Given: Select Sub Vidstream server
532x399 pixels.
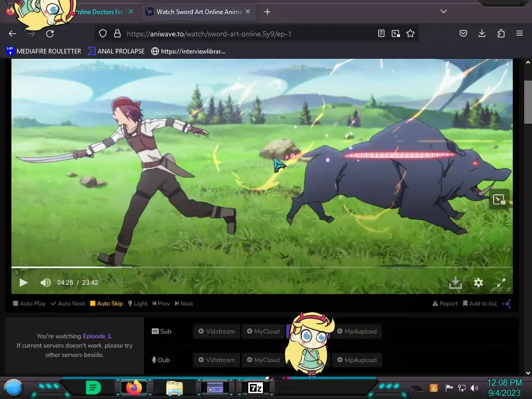Looking at the screenshot, I should [x=217, y=331].
